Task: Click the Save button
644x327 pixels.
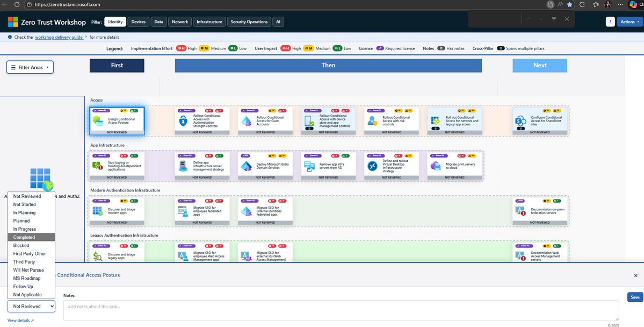Action: tap(635, 297)
